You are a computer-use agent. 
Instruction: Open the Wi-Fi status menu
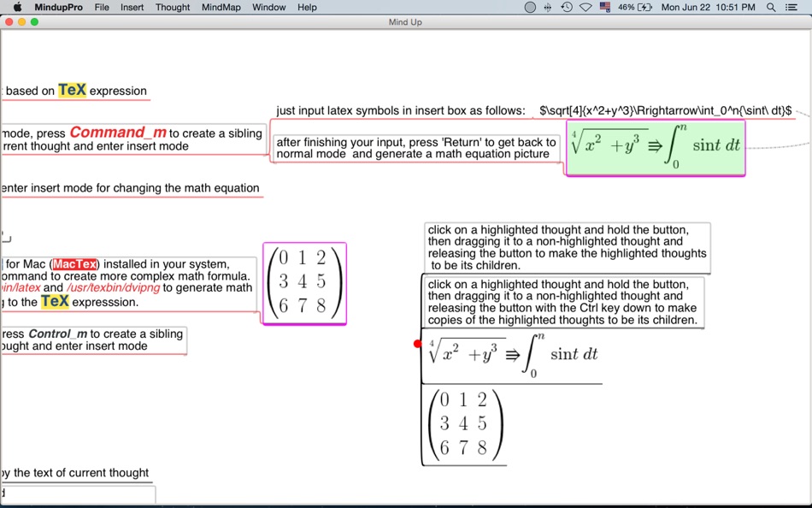585,7
